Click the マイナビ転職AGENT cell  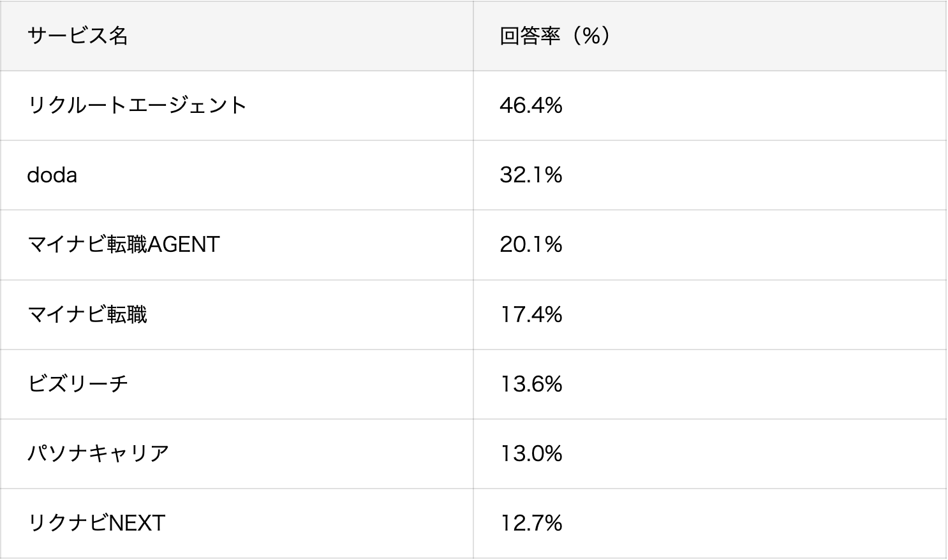pyautogui.click(x=123, y=244)
